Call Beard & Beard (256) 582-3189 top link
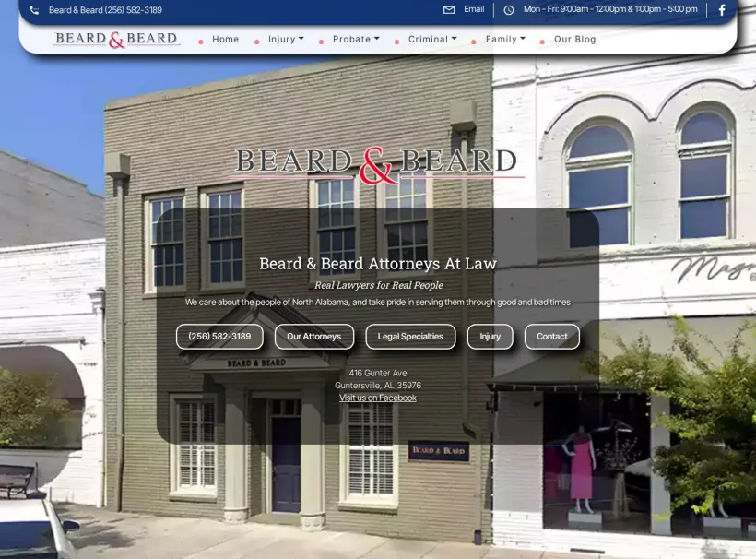This screenshot has width=756, height=559. (x=105, y=9)
